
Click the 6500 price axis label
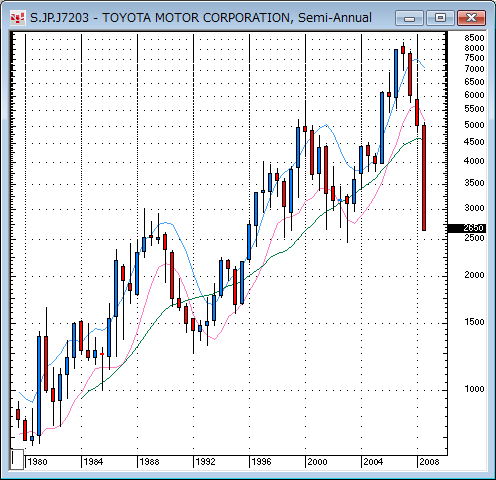[474, 82]
